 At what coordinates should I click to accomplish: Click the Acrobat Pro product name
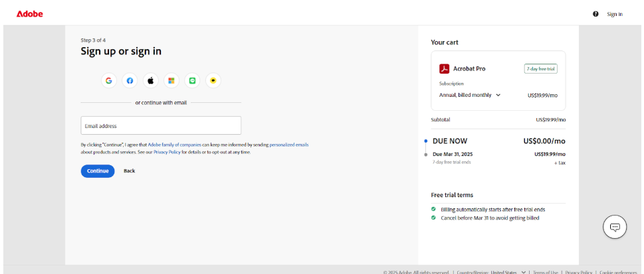coord(469,69)
